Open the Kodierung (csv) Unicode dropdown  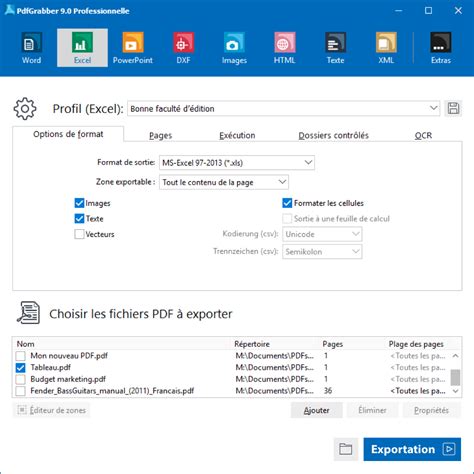point(322,234)
